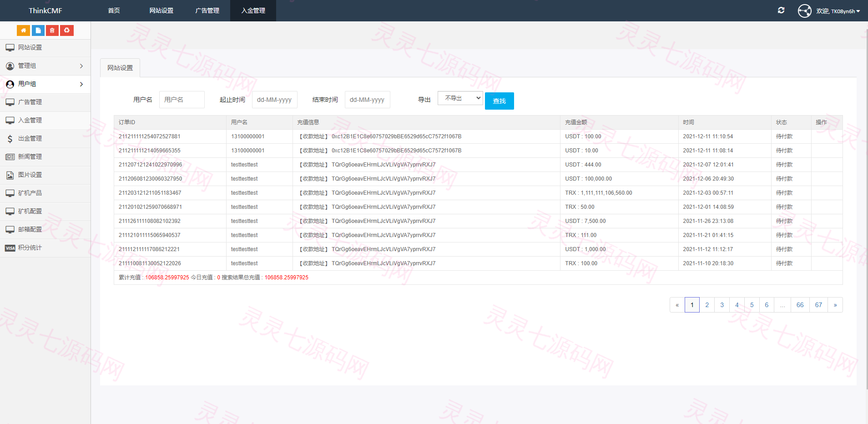Click the 结束时间 date input

pyautogui.click(x=368, y=100)
